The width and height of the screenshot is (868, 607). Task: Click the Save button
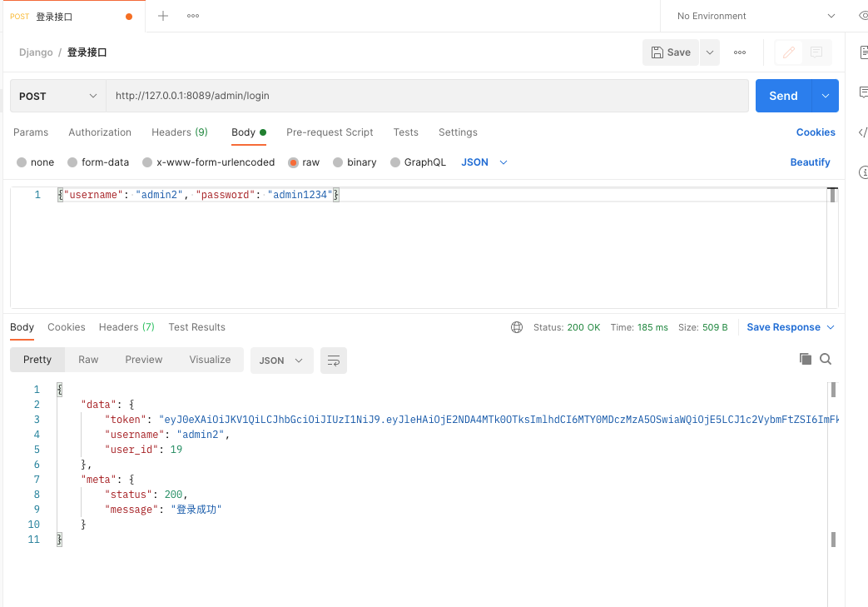pos(671,52)
